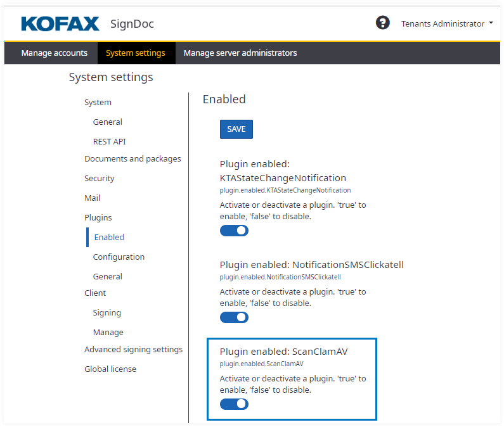Go to Global license page

110,369
